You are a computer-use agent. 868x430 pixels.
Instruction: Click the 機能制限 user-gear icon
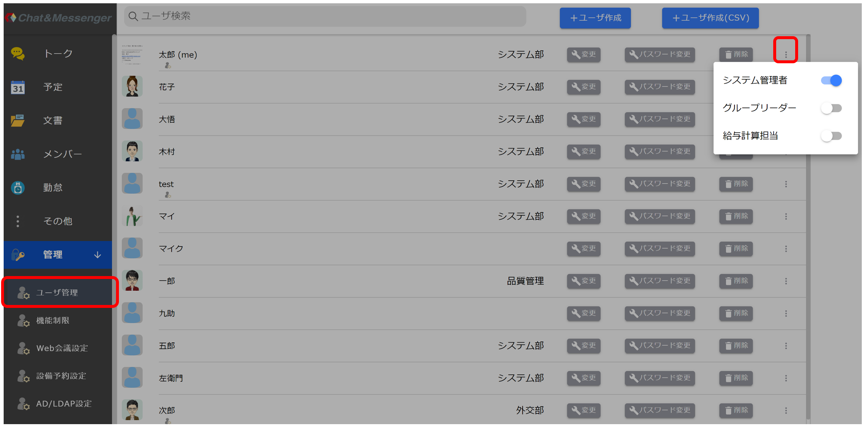[x=23, y=321]
